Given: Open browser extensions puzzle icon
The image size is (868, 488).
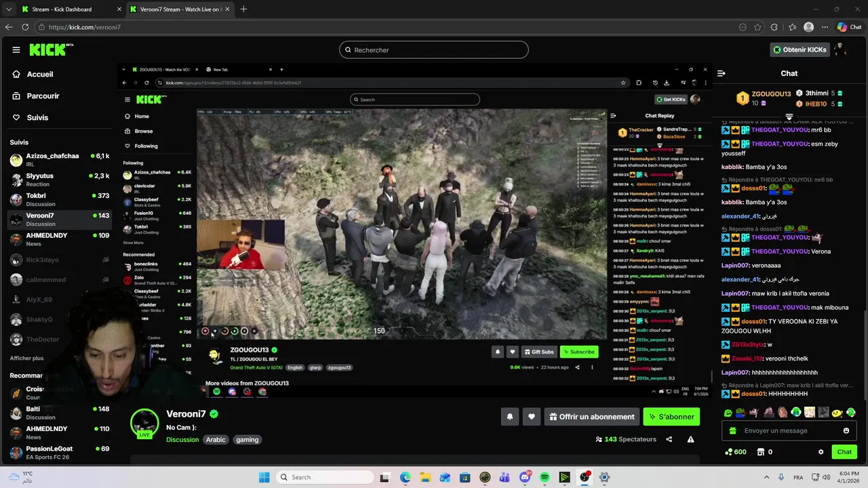Looking at the screenshot, I should pos(774,27).
